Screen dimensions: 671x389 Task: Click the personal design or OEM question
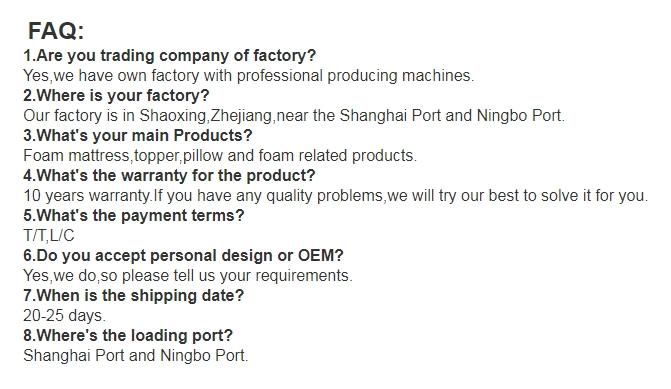pos(183,255)
